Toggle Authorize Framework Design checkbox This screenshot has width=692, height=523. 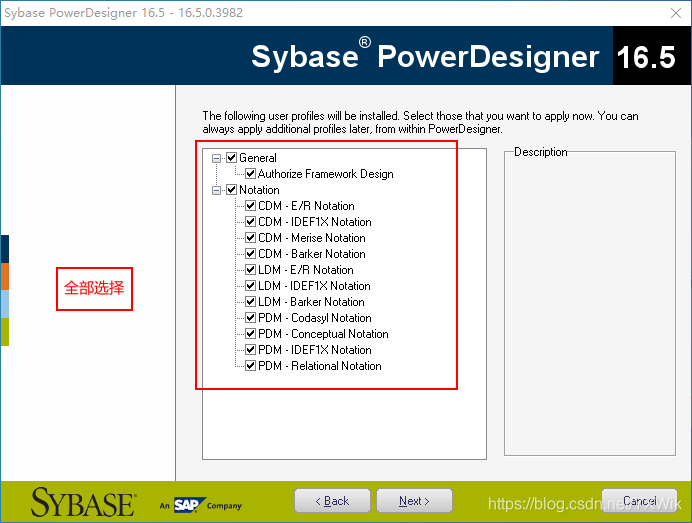tap(251, 173)
